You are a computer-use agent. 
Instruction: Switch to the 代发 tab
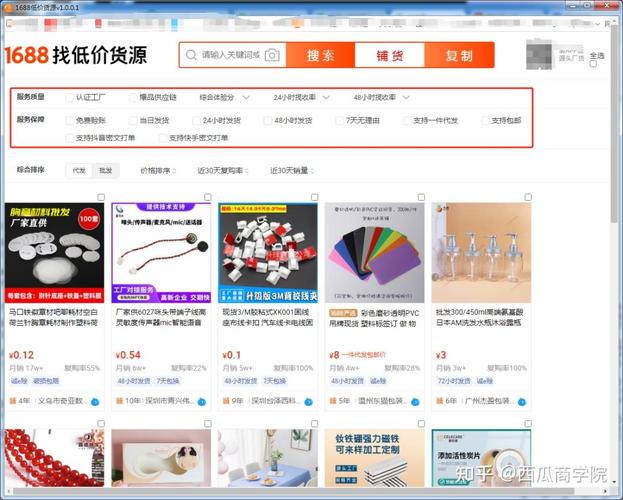point(79,171)
